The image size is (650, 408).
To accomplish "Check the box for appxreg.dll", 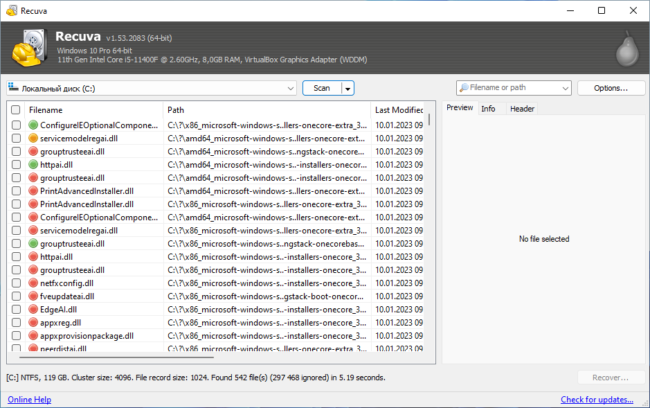I will tap(16, 323).
